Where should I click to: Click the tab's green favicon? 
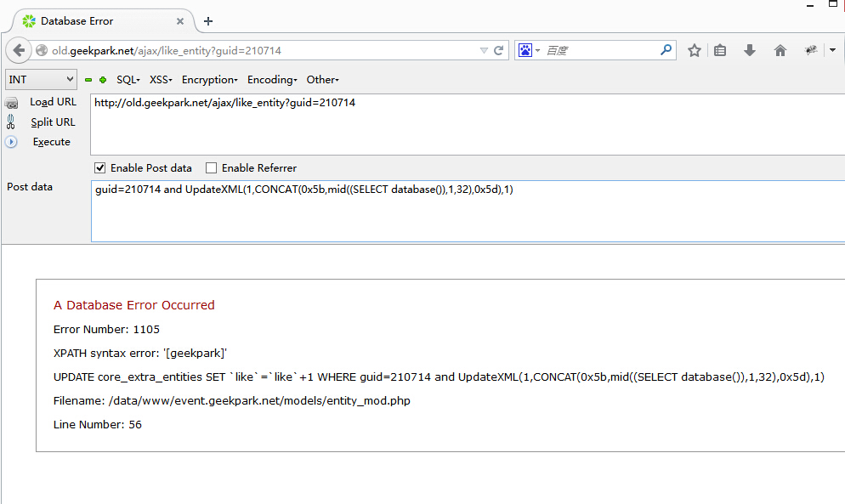[x=29, y=21]
